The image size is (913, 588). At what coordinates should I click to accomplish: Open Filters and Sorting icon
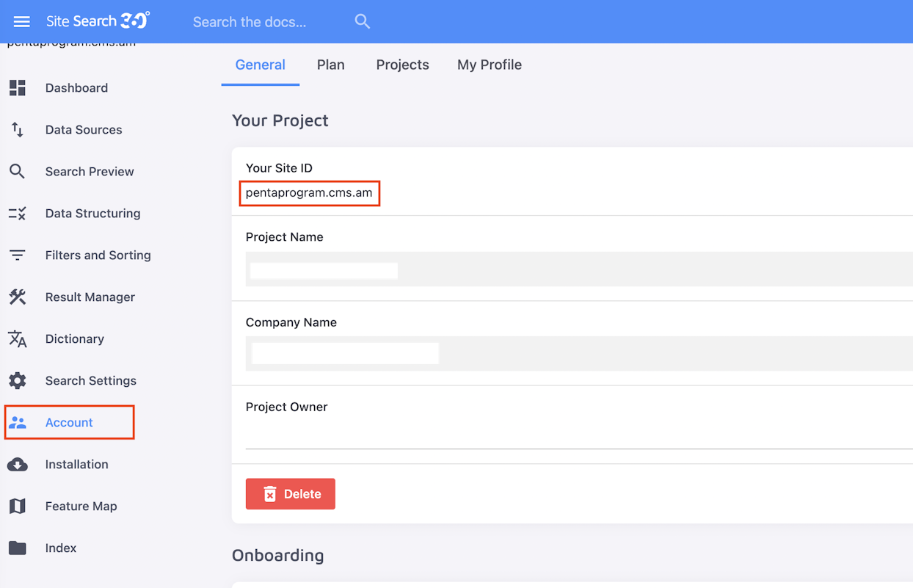tap(18, 255)
